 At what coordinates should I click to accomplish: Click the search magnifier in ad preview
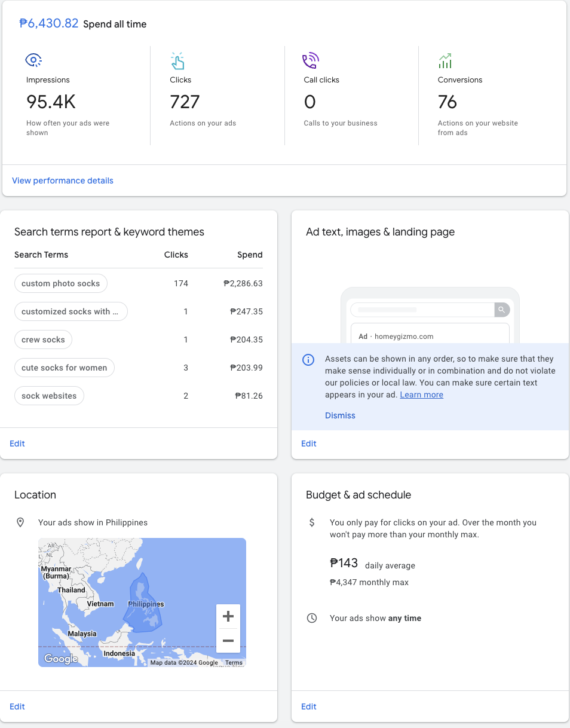point(502,310)
